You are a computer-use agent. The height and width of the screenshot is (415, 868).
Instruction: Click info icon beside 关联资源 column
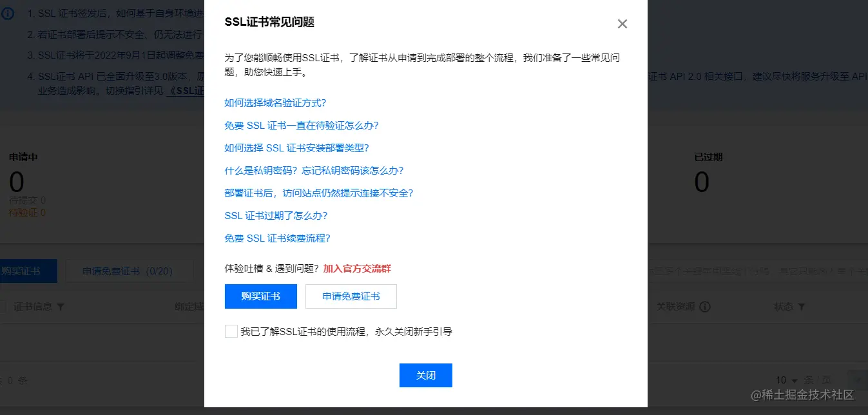(705, 307)
